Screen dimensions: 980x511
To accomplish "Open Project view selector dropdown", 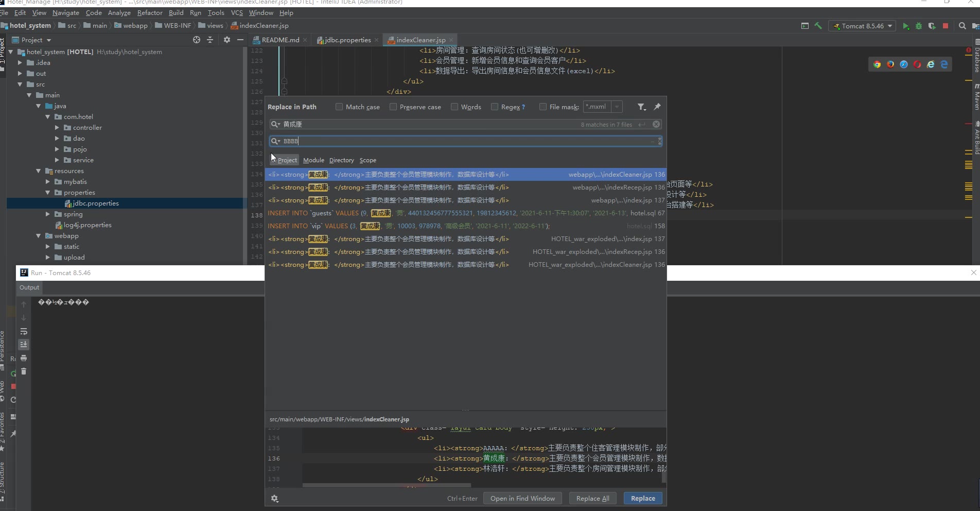I will click(x=32, y=40).
